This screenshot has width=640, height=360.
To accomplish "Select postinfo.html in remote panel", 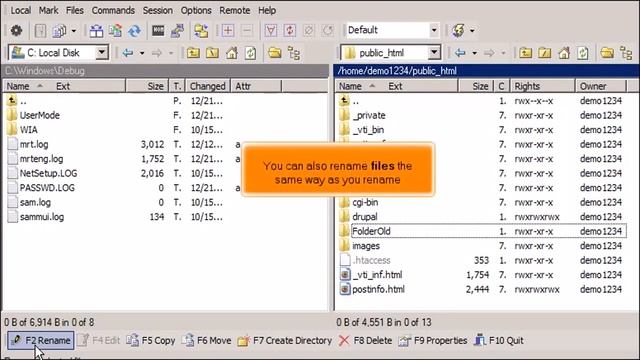I will click(x=378, y=289).
